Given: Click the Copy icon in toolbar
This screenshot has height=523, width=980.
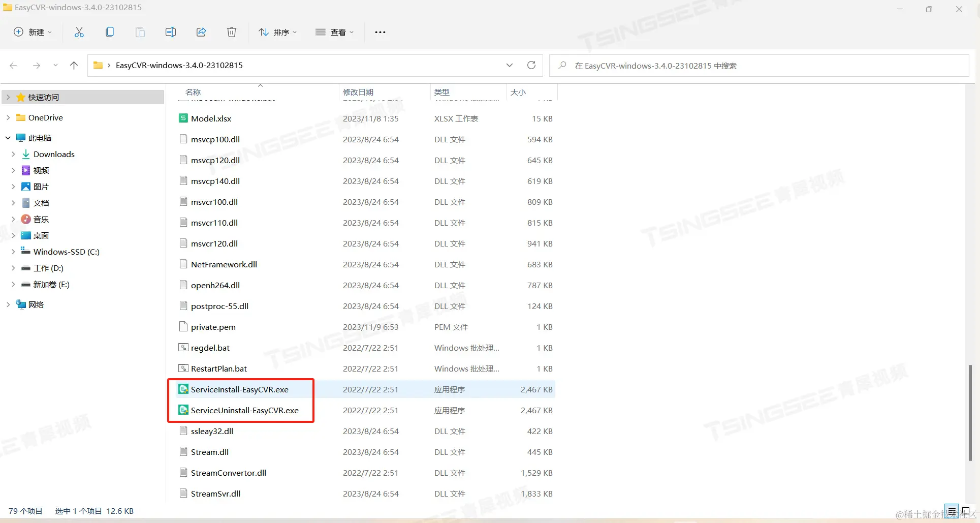Looking at the screenshot, I should click(110, 32).
